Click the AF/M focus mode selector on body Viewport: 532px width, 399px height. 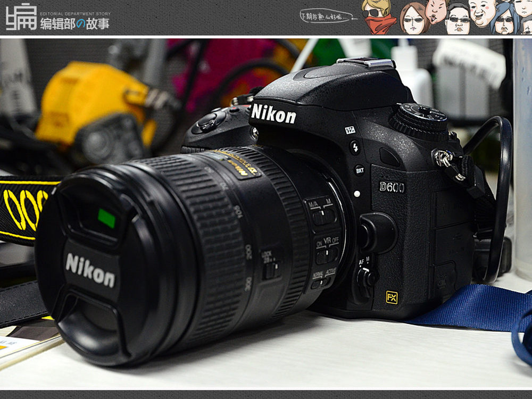click(x=367, y=275)
